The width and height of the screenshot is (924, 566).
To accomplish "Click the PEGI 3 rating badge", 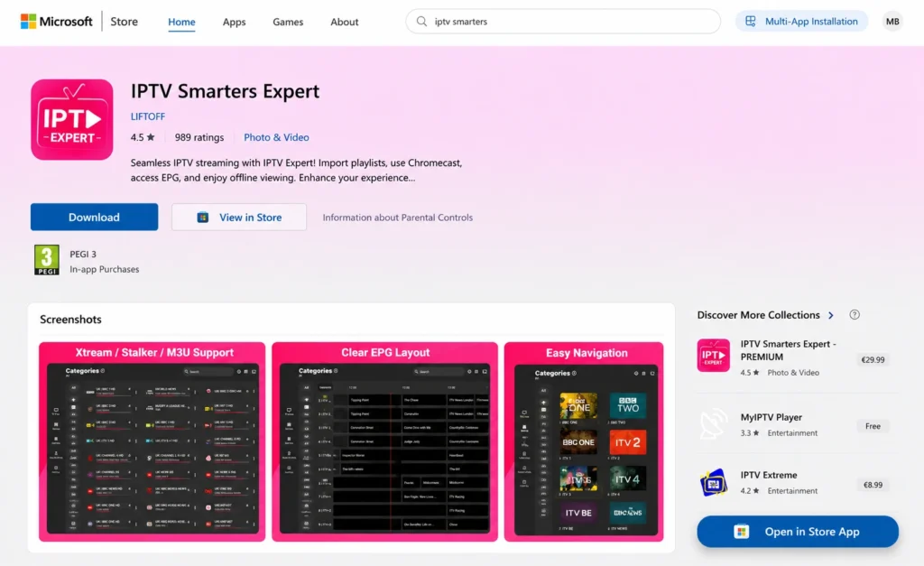I will pyautogui.click(x=47, y=260).
